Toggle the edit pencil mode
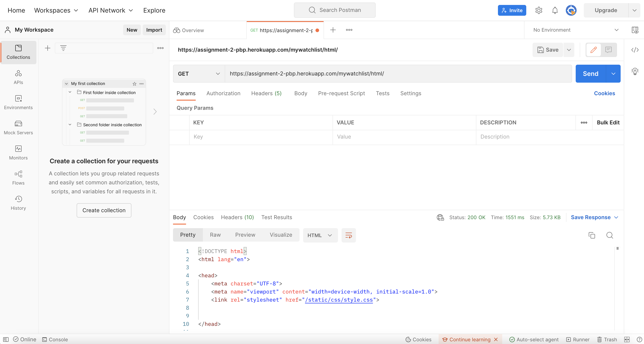644x344 pixels. click(593, 50)
